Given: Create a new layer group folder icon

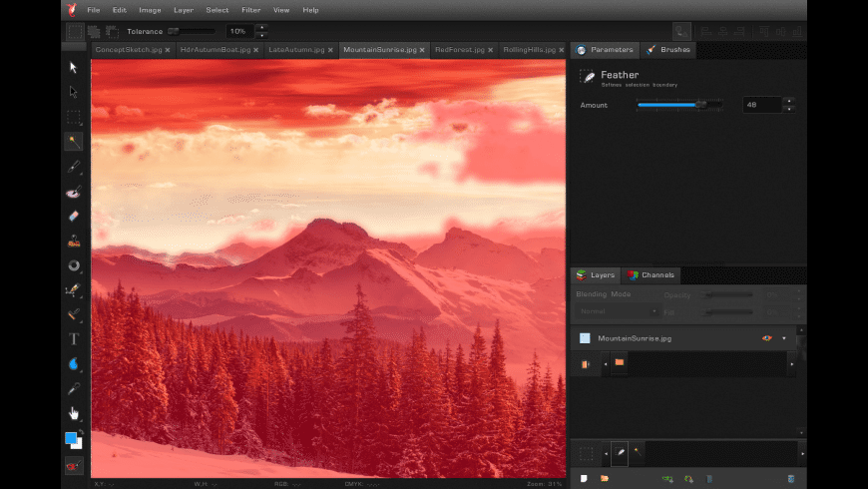Looking at the screenshot, I should click(605, 478).
